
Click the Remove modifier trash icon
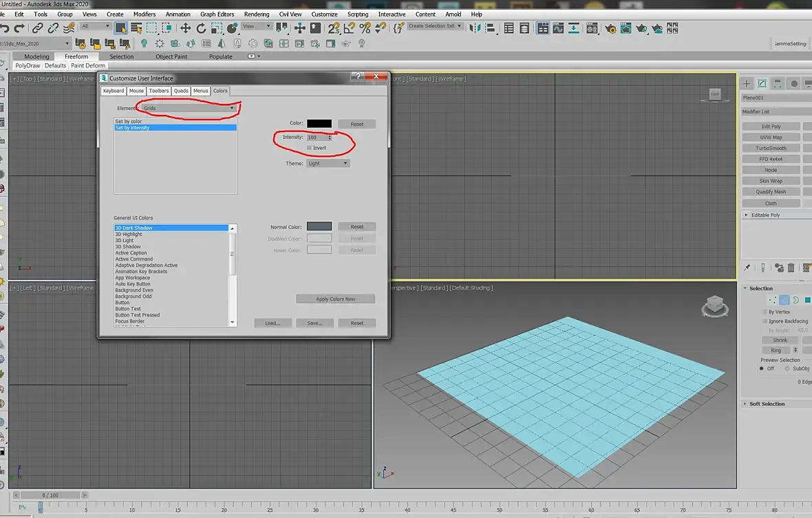791,268
